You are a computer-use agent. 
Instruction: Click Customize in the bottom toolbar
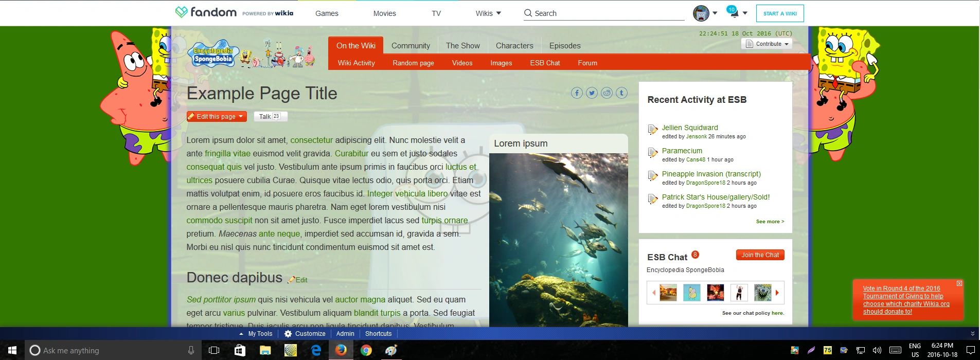click(305, 334)
